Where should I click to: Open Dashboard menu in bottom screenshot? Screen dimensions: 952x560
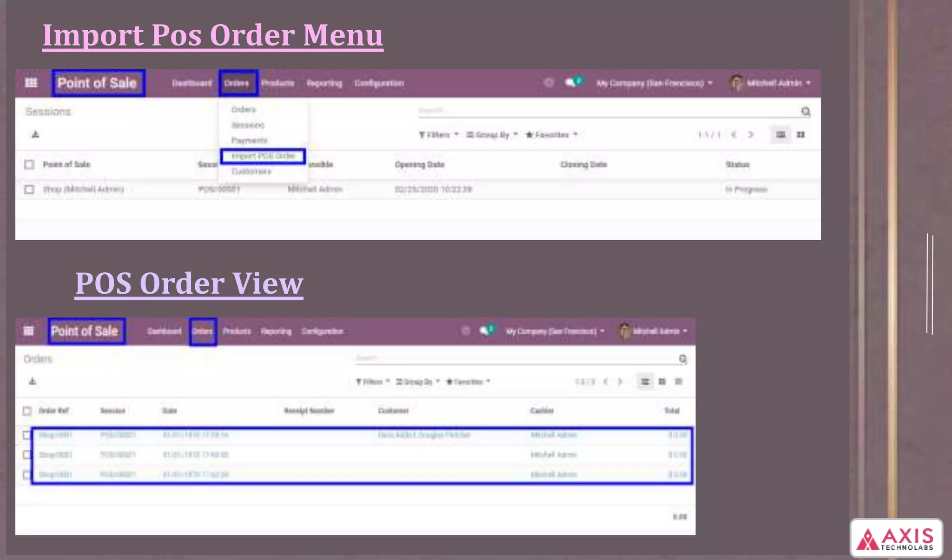coord(164,331)
